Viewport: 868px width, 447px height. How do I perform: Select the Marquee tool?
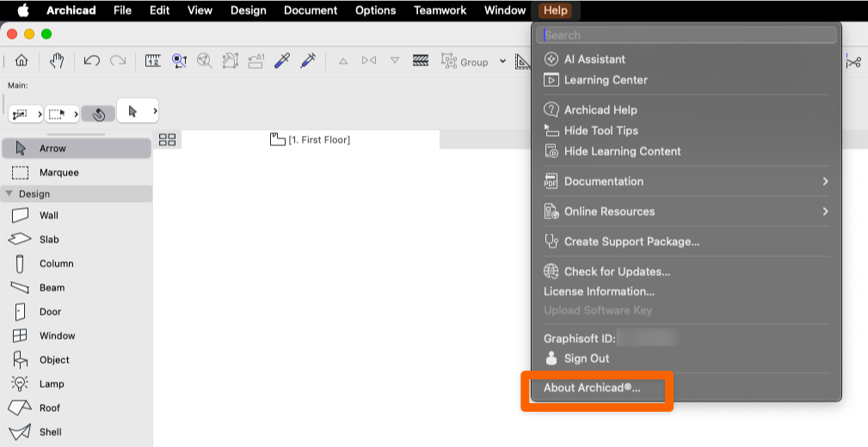[x=77, y=173]
